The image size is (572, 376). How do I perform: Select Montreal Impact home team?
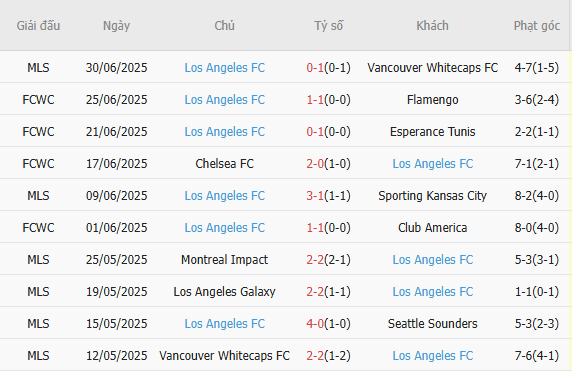225,260
